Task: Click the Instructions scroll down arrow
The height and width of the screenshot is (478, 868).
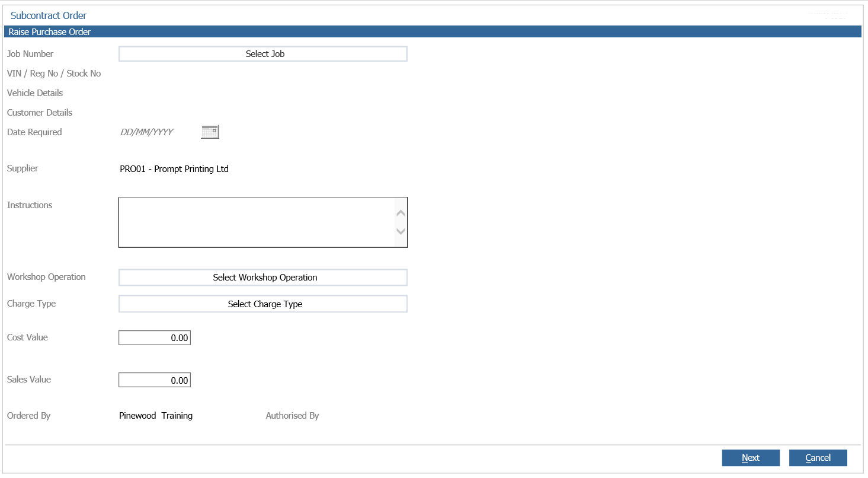Action: (x=401, y=231)
